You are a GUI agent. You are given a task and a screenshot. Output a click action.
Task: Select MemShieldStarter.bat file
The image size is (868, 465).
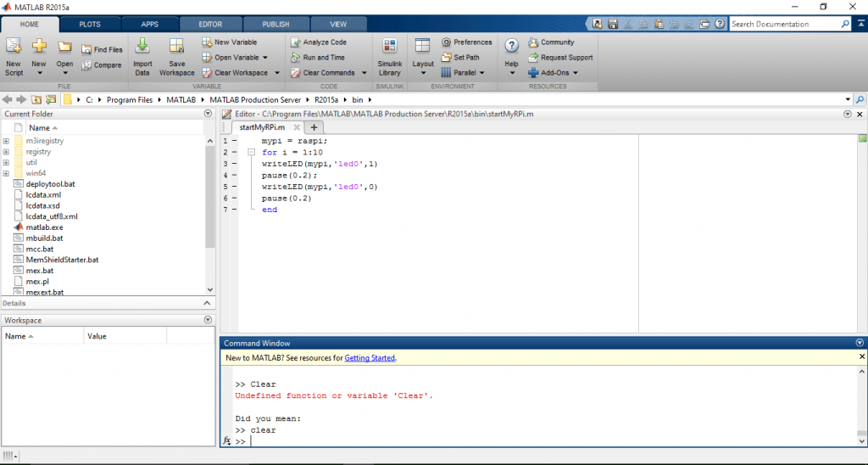click(62, 260)
